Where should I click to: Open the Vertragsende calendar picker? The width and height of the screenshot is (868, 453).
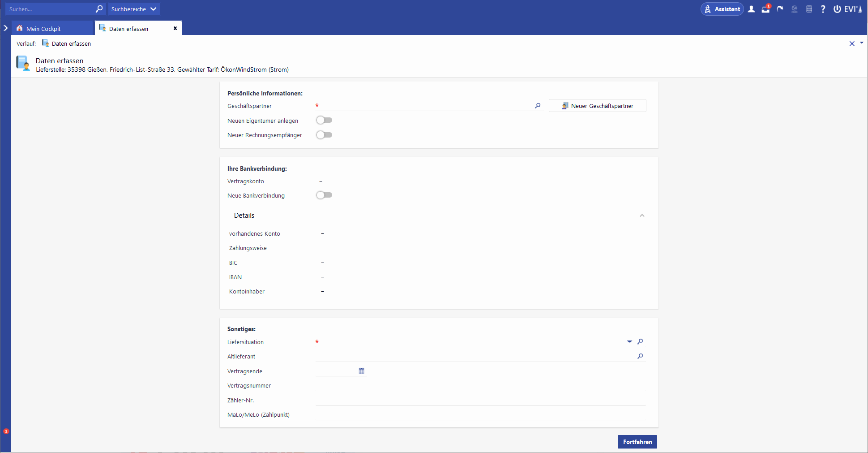tap(362, 371)
